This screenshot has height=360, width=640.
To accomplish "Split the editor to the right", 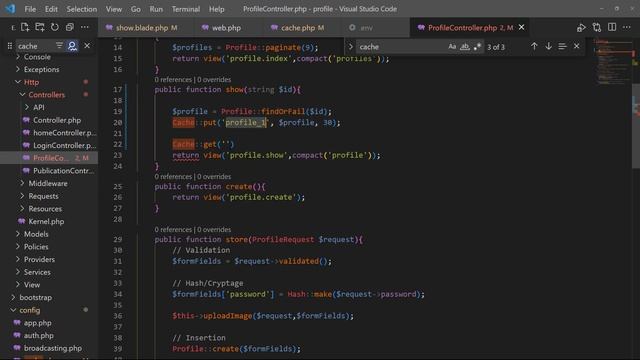I will click(612, 27).
